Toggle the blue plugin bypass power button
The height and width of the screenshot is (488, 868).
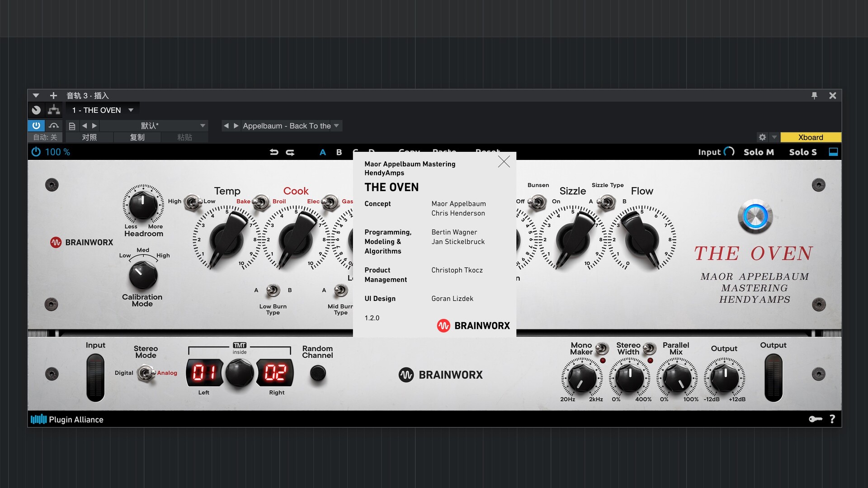pos(36,126)
